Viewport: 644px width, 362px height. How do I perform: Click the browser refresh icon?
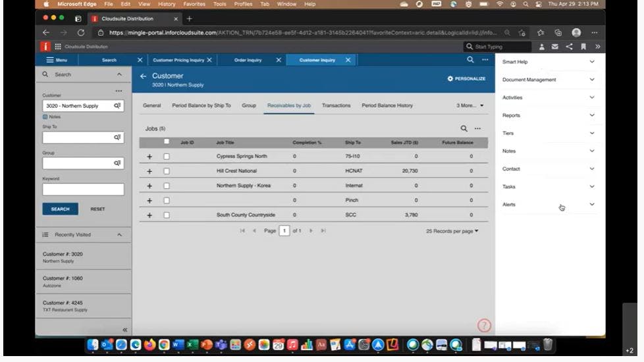coord(81,32)
